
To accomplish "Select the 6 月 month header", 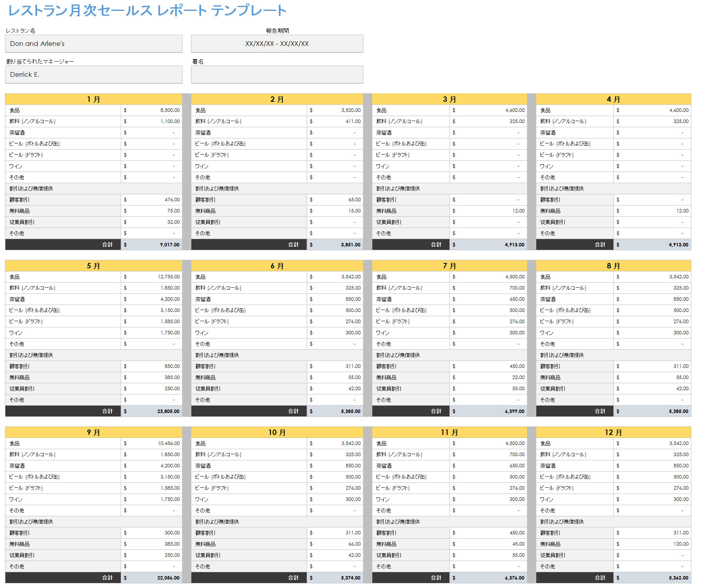I will (277, 266).
